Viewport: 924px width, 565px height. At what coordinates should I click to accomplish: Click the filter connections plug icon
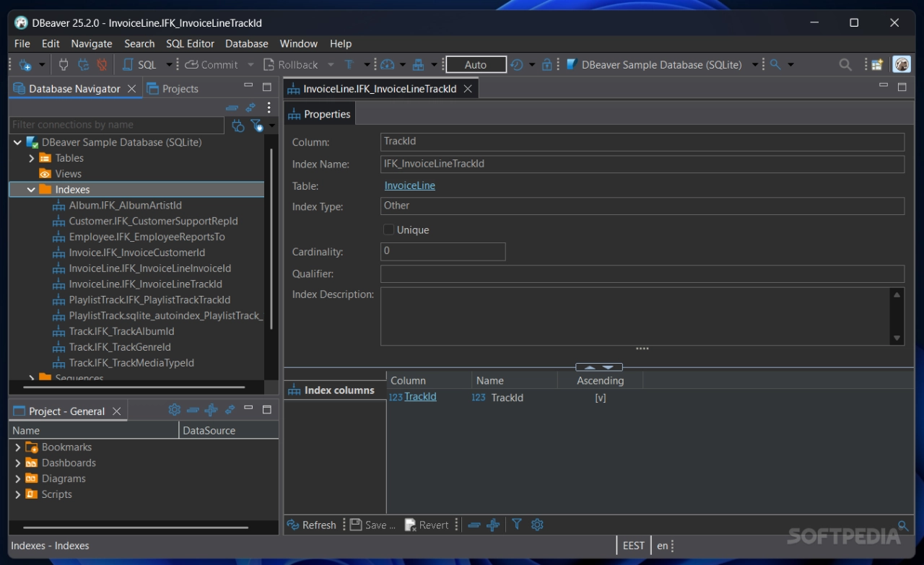[x=238, y=126]
